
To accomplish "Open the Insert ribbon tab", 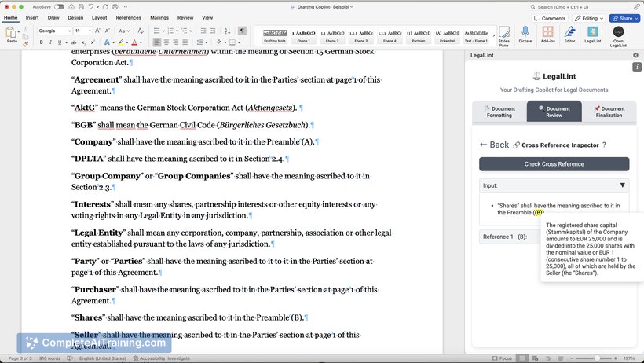I will [x=32, y=17].
